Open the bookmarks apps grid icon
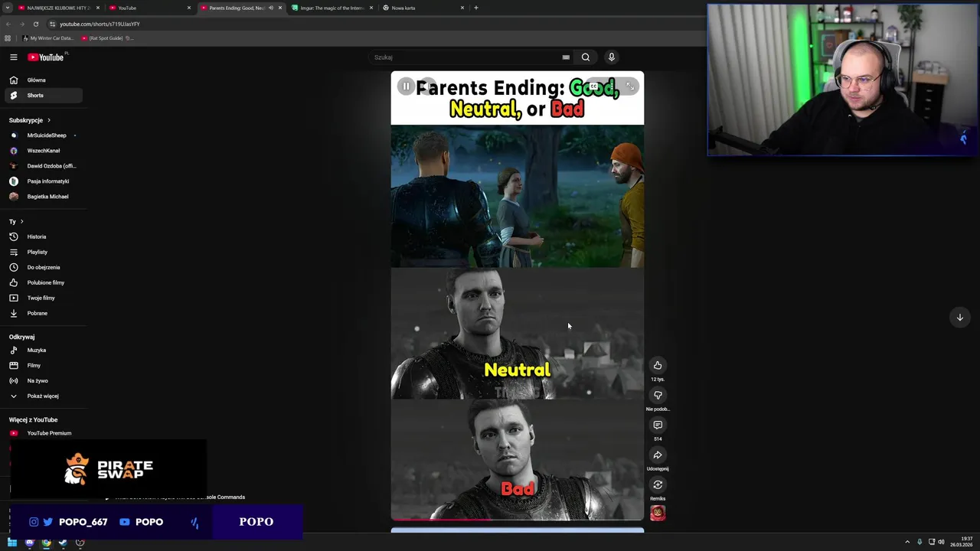The height and width of the screenshot is (551, 980). [x=8, y=37]
